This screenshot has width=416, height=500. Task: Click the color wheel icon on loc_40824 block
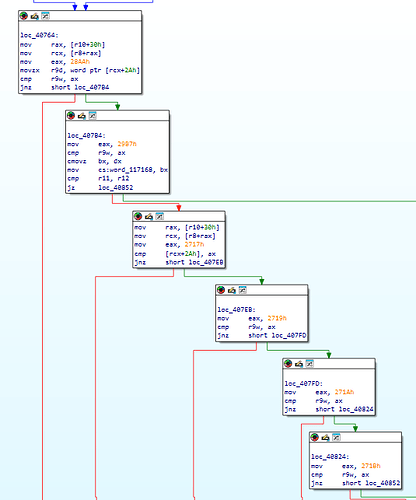[314, 437]
